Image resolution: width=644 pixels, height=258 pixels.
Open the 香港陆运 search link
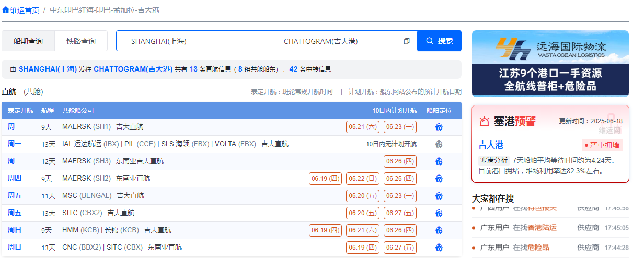(x=542, y=228)
